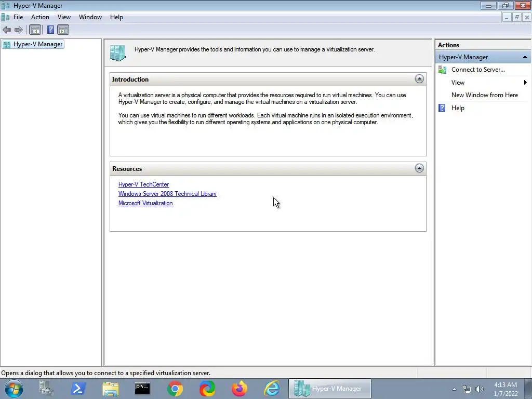
Task: Launch Firefox from the taskbar
Action: (239, 389)
